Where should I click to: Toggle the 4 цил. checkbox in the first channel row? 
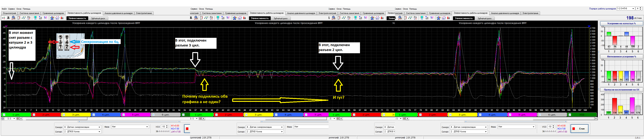(93, 115)
